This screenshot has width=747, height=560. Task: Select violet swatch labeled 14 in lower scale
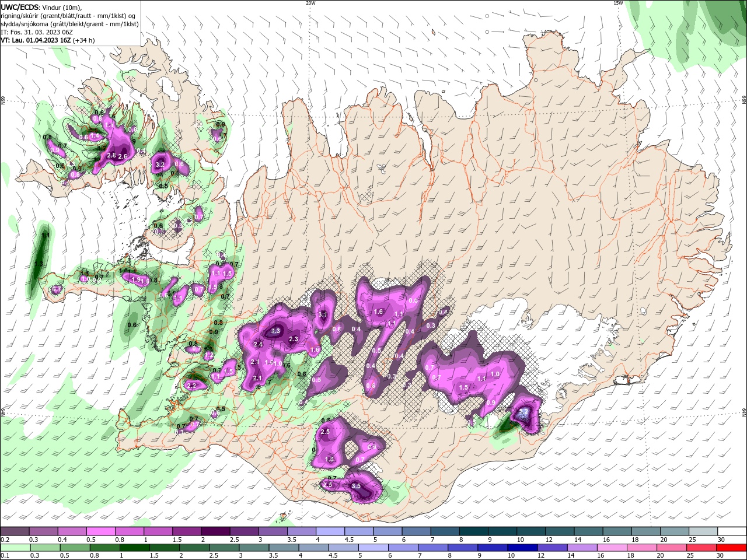click(x=583, y=547)
